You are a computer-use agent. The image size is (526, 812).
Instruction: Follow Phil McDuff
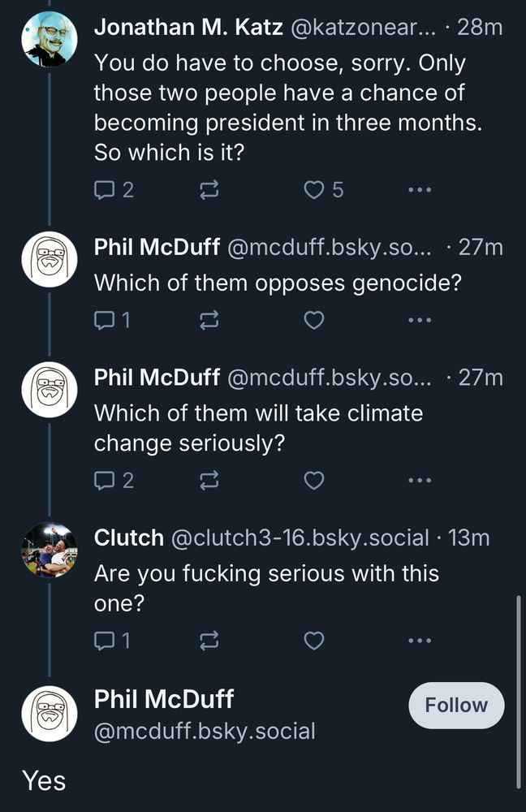(455, 706)
